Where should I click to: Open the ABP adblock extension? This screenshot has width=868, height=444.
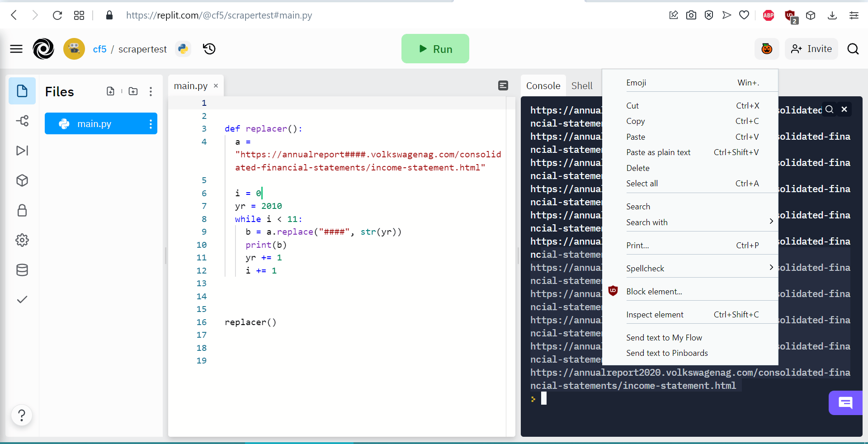[768, 15]
